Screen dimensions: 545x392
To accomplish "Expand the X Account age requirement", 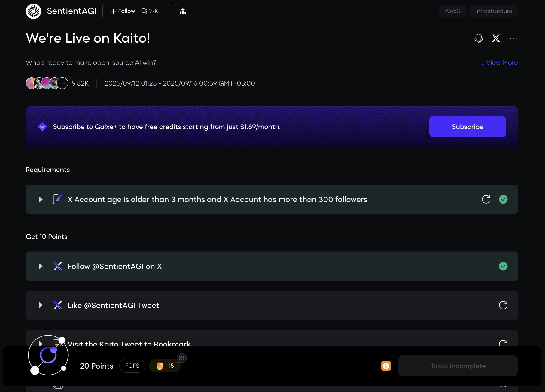I will (x=41, y=199).
